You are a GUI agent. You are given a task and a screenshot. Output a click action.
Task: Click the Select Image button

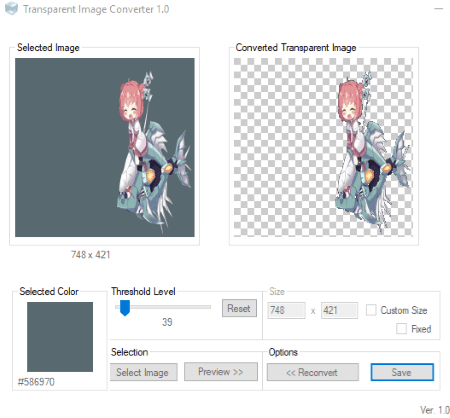(143, 372)
